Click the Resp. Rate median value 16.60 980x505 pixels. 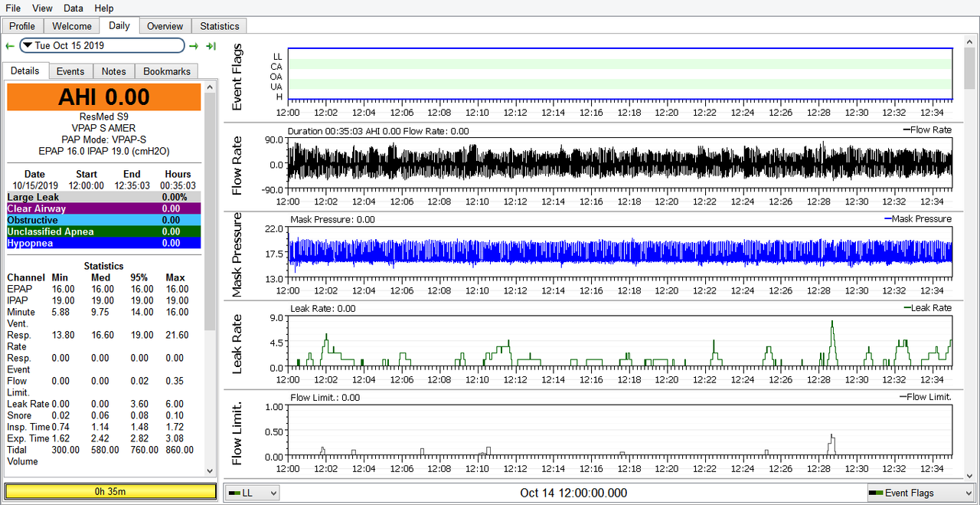coord(103,335)
